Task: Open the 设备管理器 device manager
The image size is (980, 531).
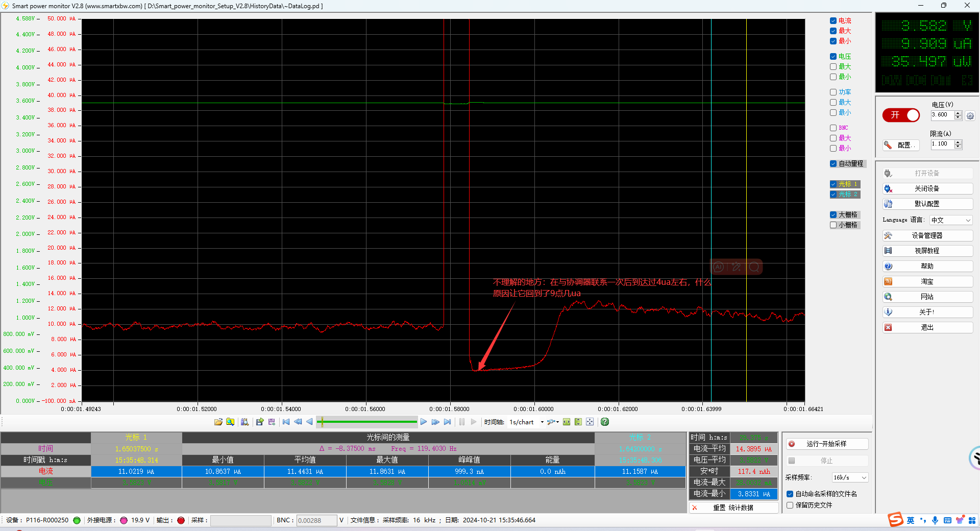Action: [x=927, y=236]
